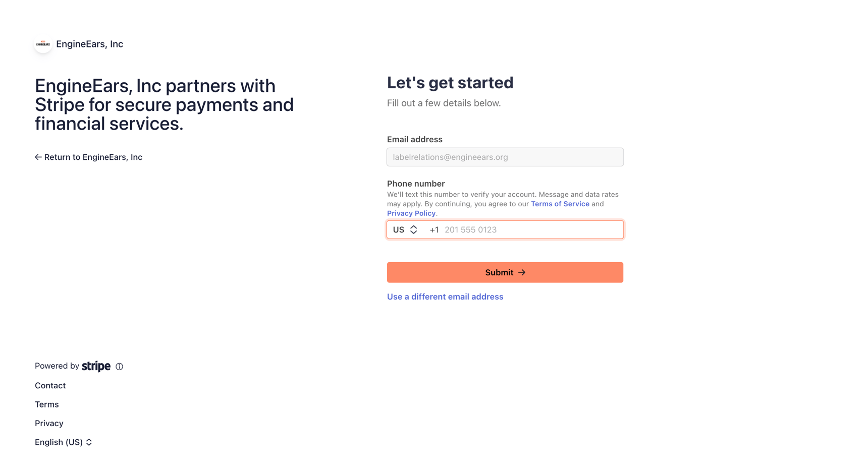868x471 pixels.
Task: Click the EngineEars, Inc company name header
Action: pos(89,44)
